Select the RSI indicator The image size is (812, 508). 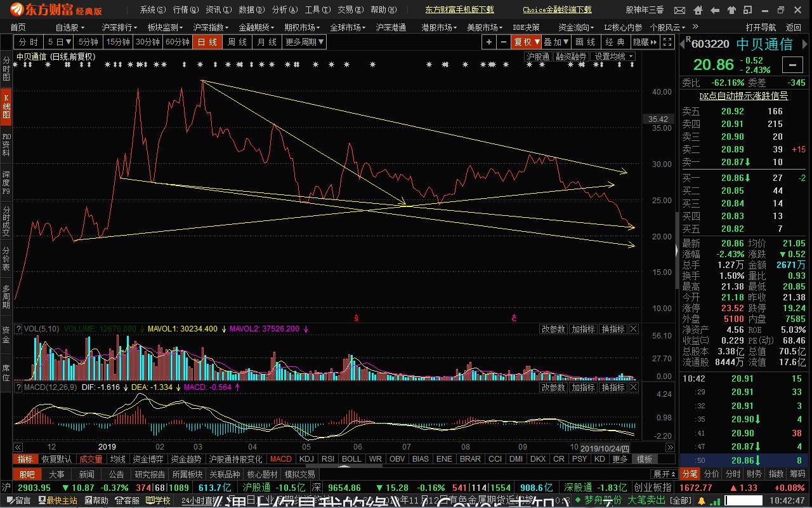[328, 459]
